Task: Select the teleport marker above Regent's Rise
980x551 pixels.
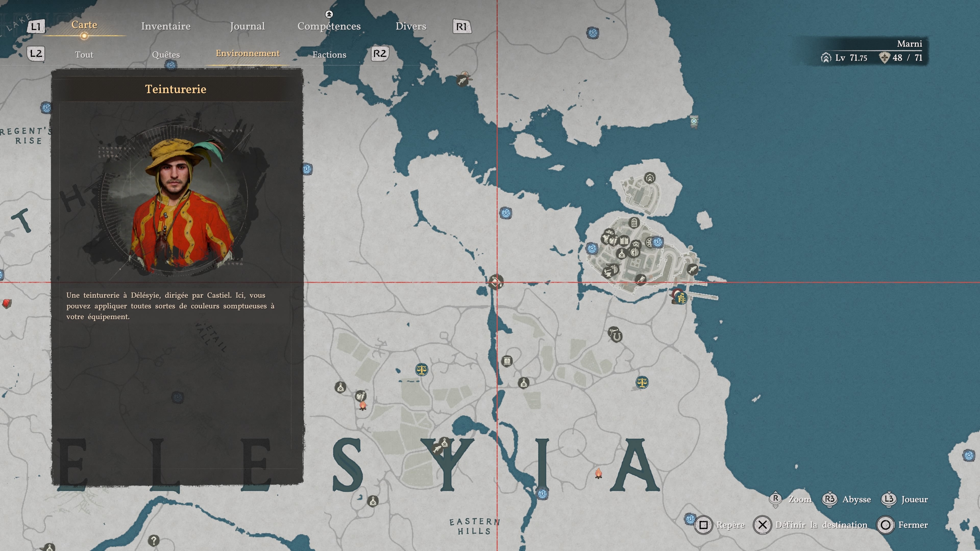Action: (x=46, y=108)
